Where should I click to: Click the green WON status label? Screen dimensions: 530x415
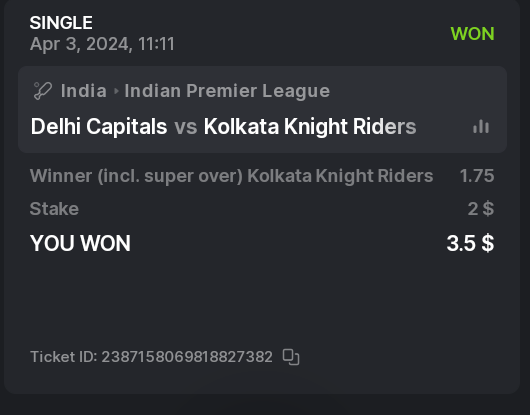click(473, 34)
